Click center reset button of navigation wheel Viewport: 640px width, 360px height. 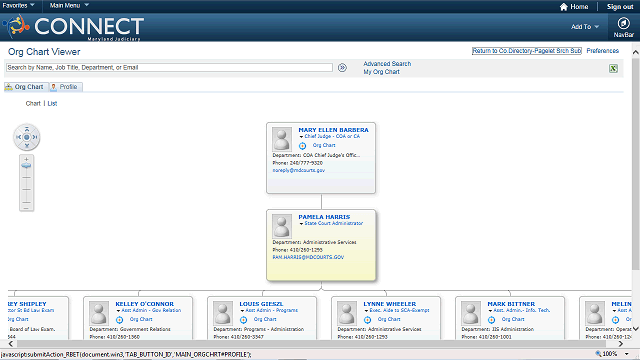[x=27, y=137]
